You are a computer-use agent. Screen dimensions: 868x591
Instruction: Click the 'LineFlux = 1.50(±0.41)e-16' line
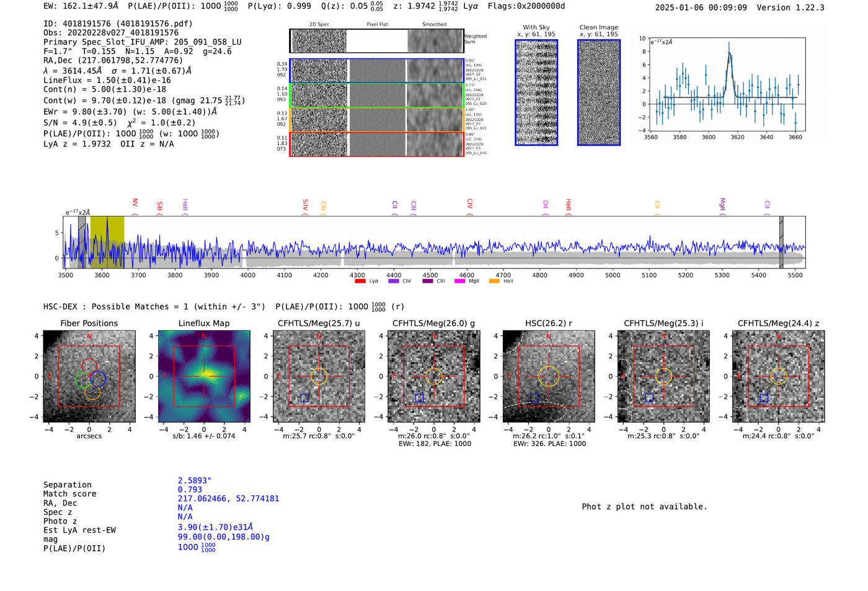107,80
